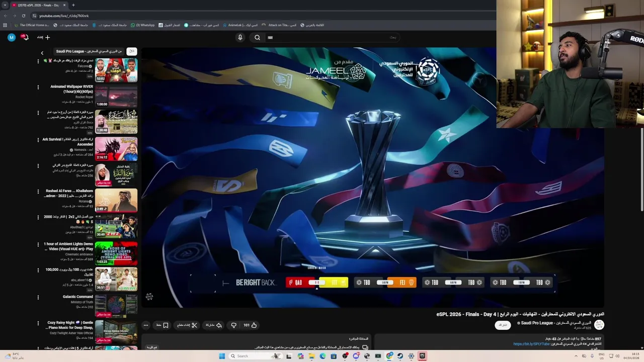Open options for Animated Wallpaper RIVER video
The height and width of the screenshot is (362, 644).
(x=38, y=87)
